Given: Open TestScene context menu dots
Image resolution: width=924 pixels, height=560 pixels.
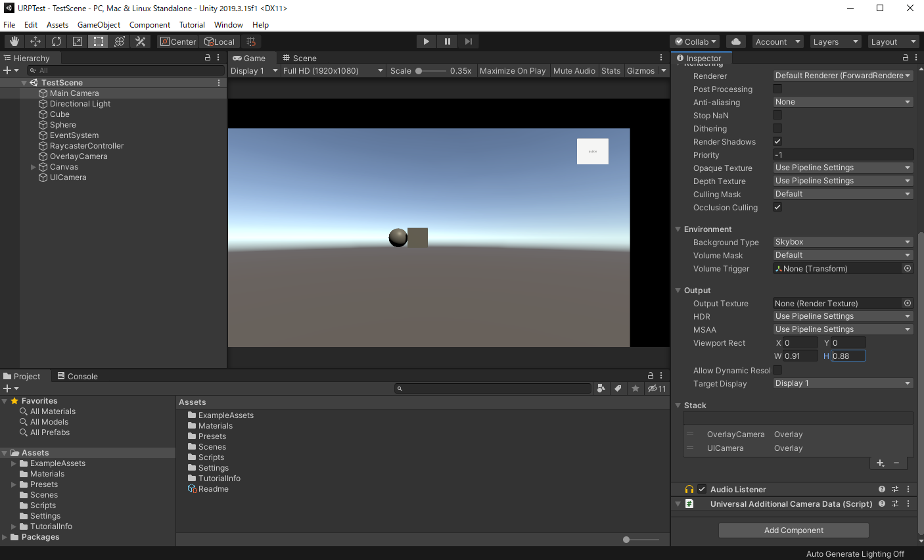Looking at the screenshot, I should point(219,83).
